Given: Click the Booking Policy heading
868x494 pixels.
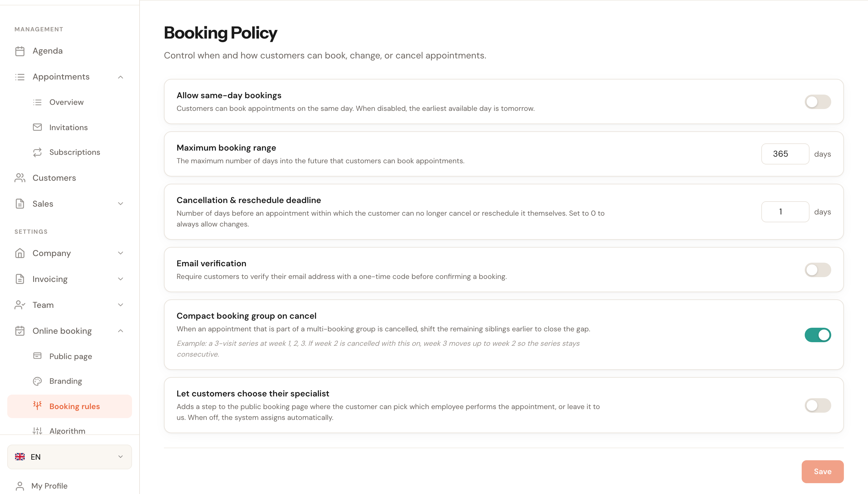Looking at the screenshot, I should (x=220, y=33).
